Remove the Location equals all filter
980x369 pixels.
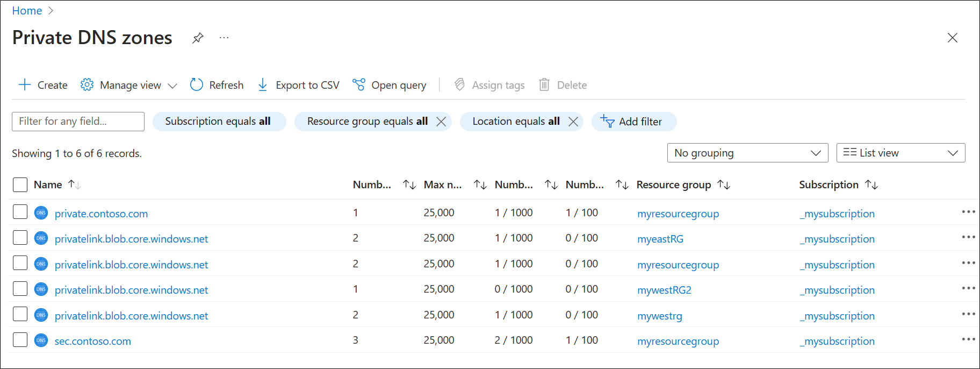(x=573, y=122)
